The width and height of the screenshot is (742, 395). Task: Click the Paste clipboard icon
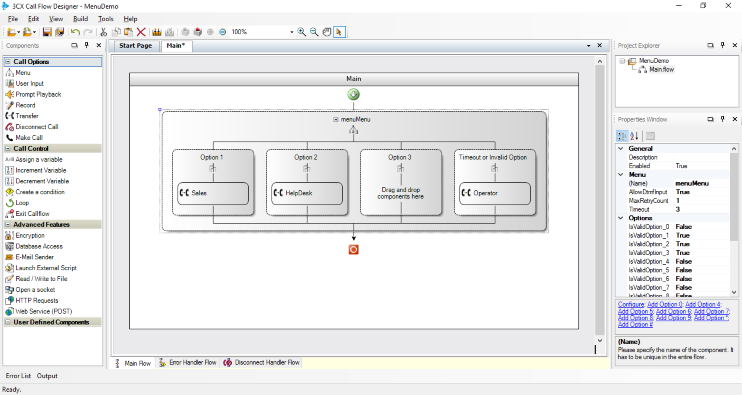pyautogui.click(x=128, y=32)
